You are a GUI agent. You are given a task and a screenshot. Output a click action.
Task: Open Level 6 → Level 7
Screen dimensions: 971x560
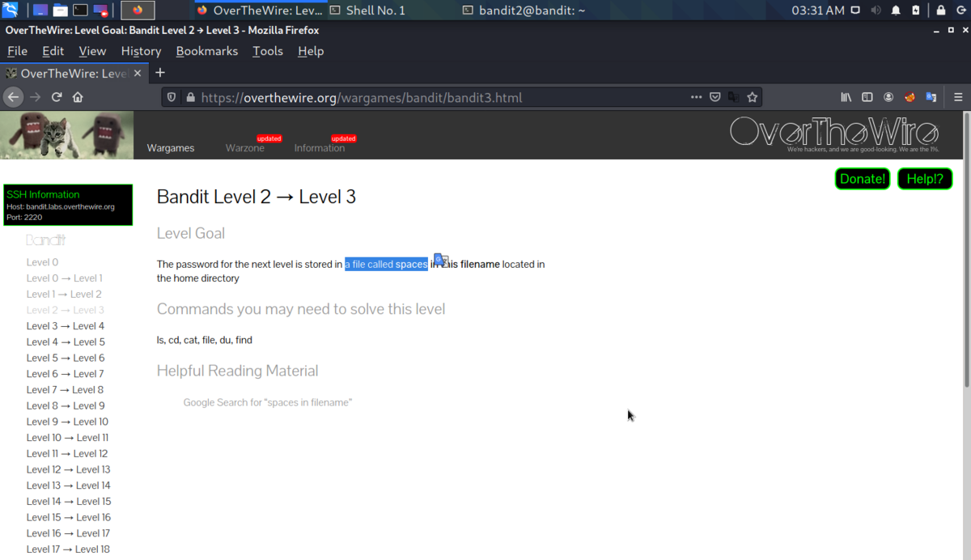coord(65,374)
